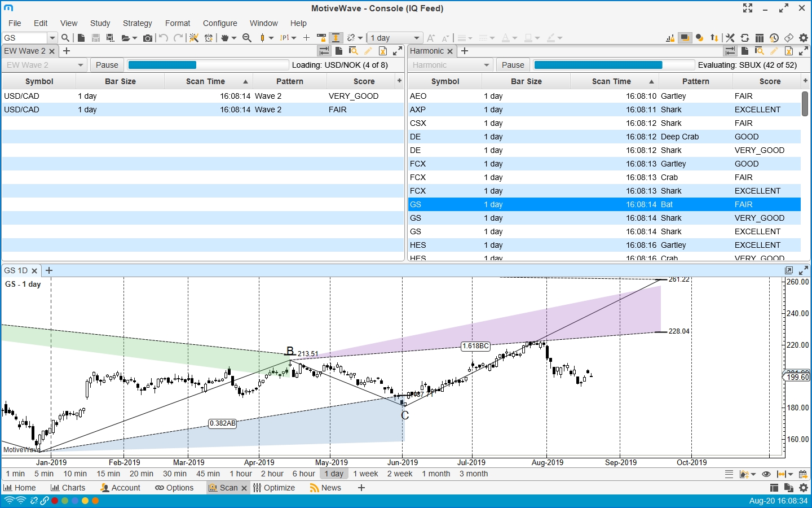The image size is (812, 508).
Task: Select the AXP Shark EXCELLENT row
Action: (604, 110)
